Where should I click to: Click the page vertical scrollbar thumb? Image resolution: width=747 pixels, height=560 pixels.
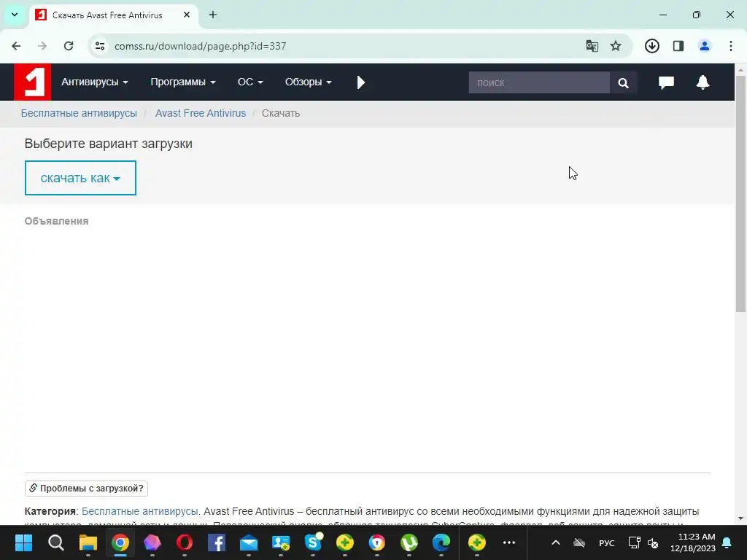(x=740, y=194)
